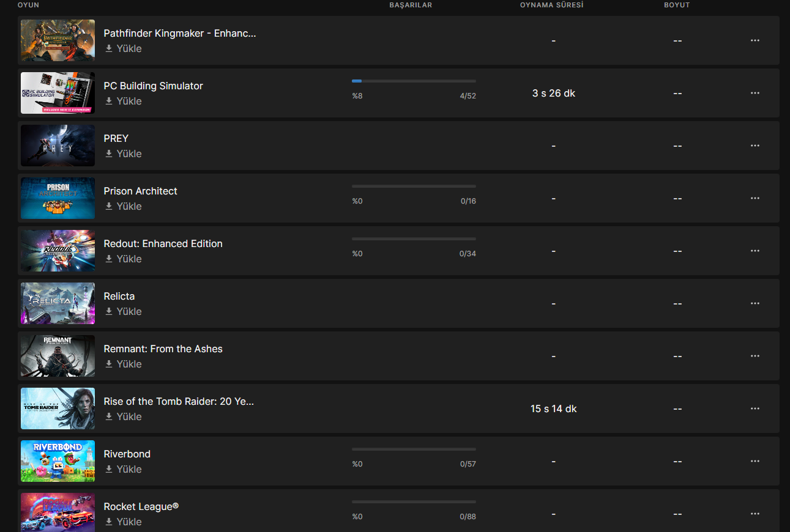The height and width of the screenshot is (532, 790).
Task: Sort by the BAŞARILAR column header
Action: [x=411, y=5]
